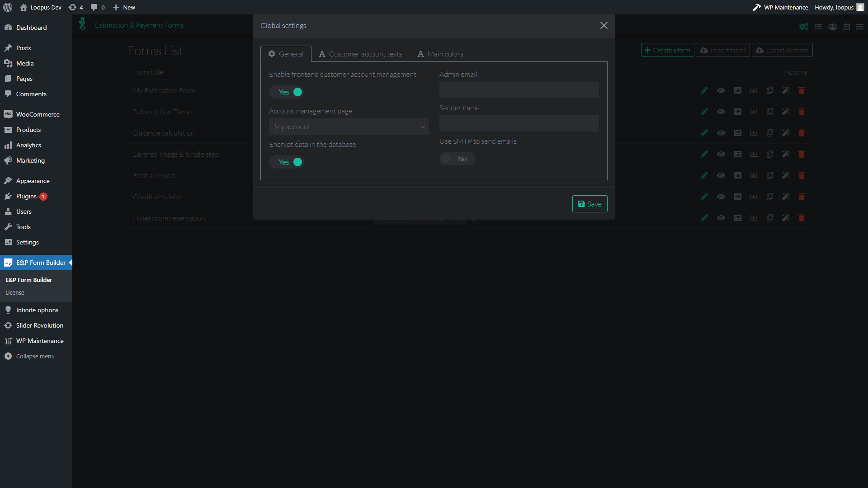Preview Hotel room reservation with eye icon

tap(721, 218)
